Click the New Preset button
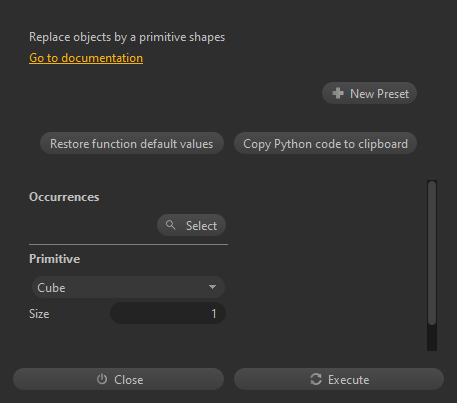Viewport: 457px width, 403px height. coord(369,93)
